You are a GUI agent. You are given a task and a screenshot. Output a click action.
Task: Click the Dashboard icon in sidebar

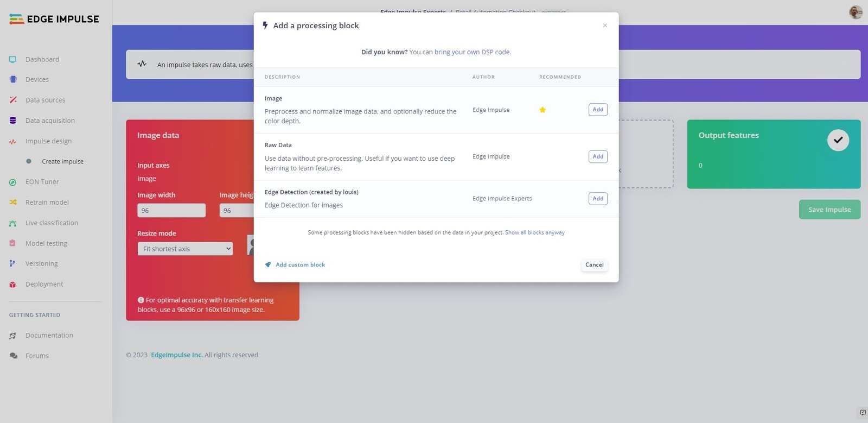click(12, 59)
